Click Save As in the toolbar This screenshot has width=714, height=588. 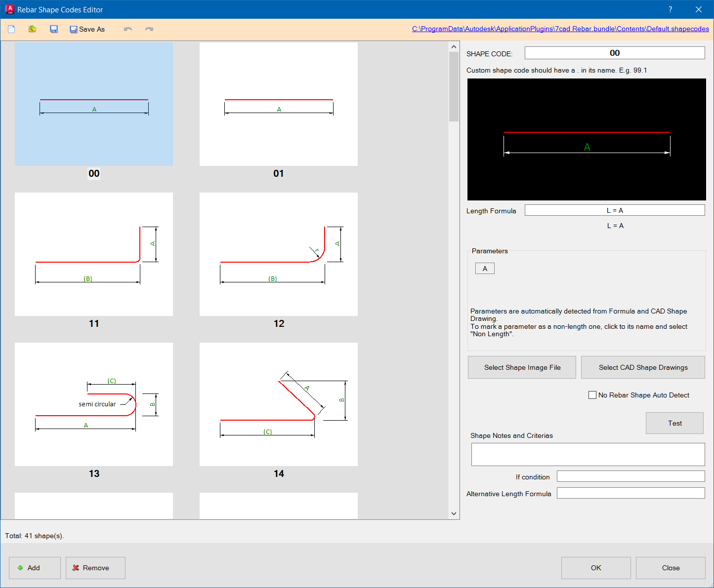tap(87, 29)
